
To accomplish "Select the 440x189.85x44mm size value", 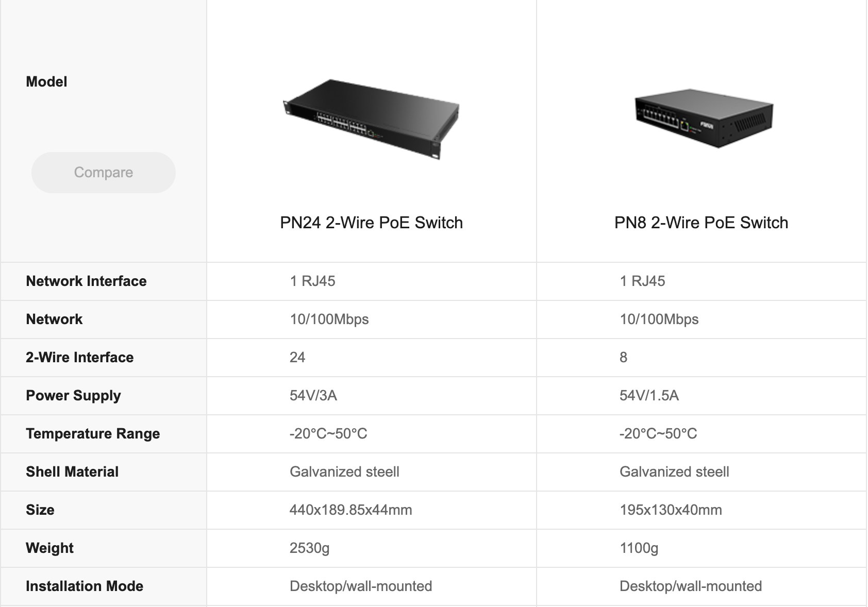I will pos(350,510).
